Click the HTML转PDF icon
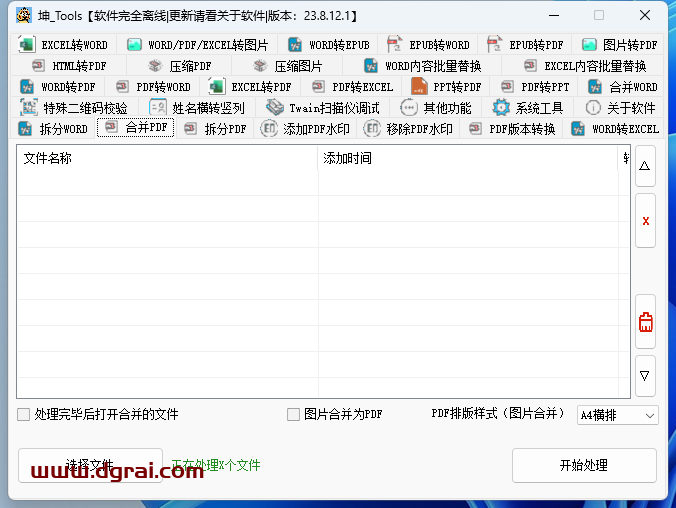The image size is (676, 508). pyautogui.click(x=38, y=66)
